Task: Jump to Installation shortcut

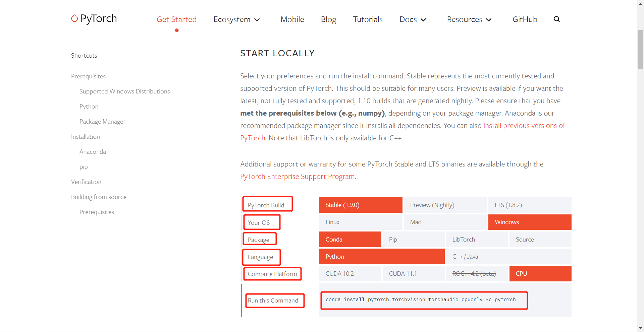Action: pyautogui.click(x=86, y=137)
